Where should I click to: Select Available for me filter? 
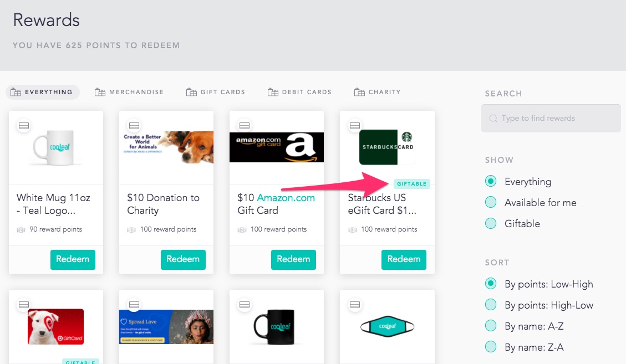[491, 202]
